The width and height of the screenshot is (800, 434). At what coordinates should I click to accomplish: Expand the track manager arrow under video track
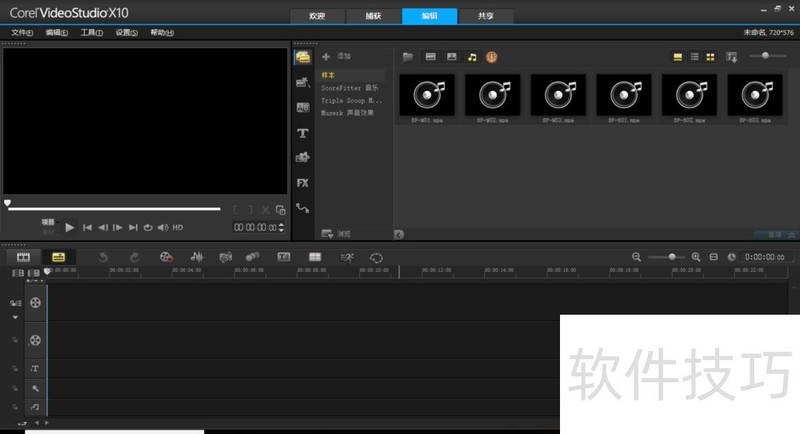pos(15,317)
